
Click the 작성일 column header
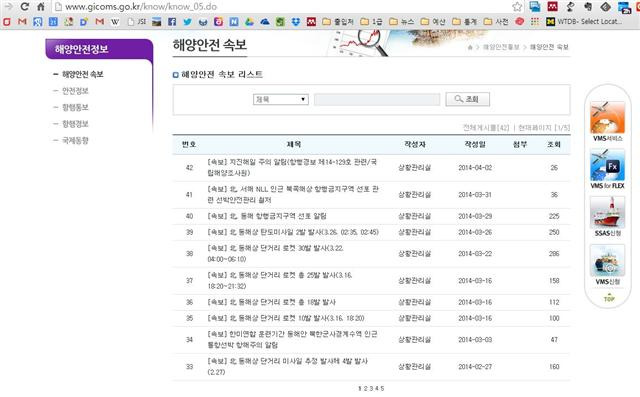click(x=475, y=144)
